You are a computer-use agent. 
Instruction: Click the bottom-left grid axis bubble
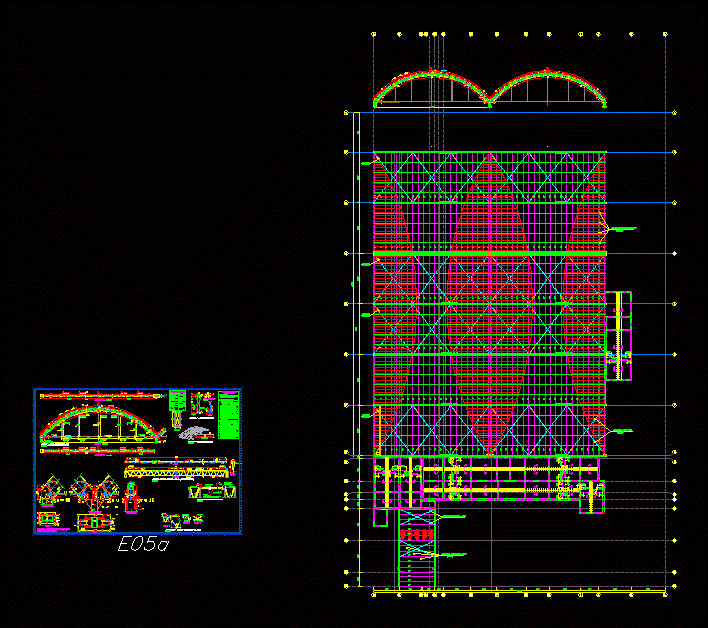pyautogui.click(x=373, y=594)
